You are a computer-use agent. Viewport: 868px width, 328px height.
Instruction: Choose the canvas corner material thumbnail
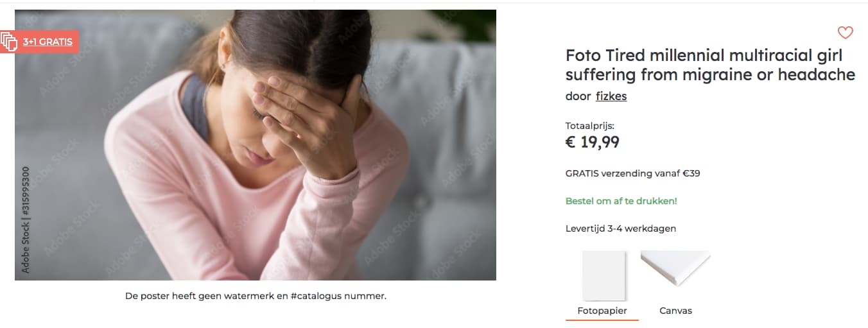[675, 268]
